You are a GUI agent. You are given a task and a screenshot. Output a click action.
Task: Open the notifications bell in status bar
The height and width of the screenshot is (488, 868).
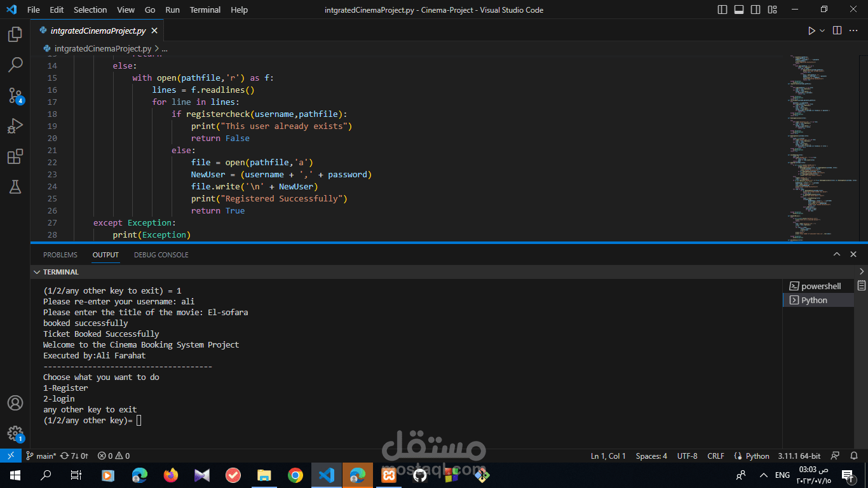(853, 456)
